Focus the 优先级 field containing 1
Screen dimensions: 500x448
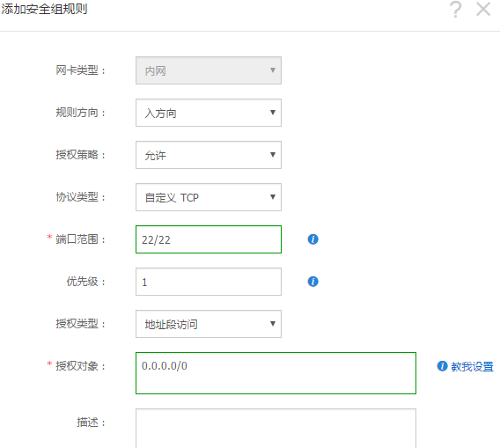coord(209,282)
